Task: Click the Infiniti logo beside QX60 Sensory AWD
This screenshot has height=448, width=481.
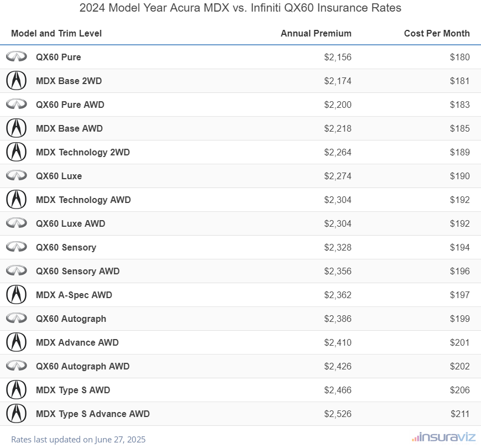Action: 17,270
